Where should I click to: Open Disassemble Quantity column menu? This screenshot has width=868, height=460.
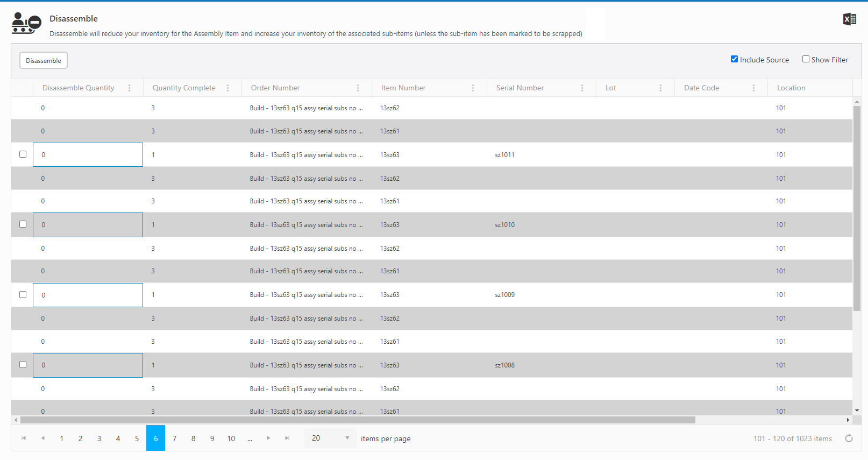click(129, 88)
